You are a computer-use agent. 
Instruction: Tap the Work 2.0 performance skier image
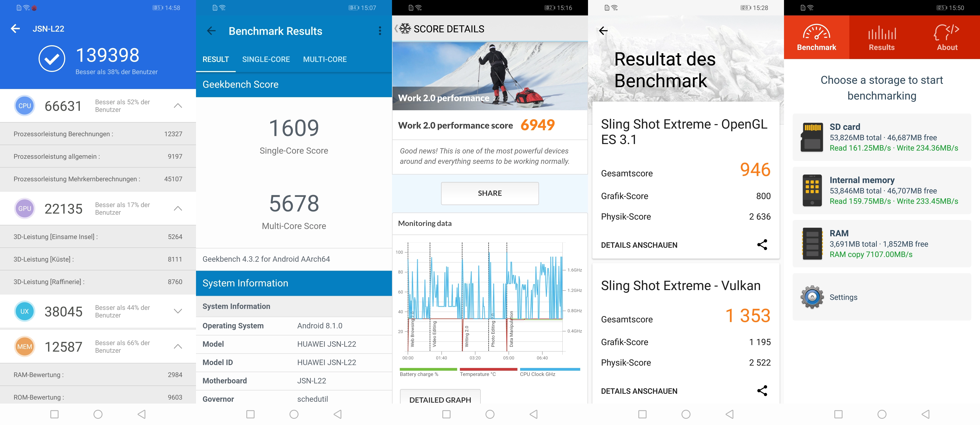[490, 76]
